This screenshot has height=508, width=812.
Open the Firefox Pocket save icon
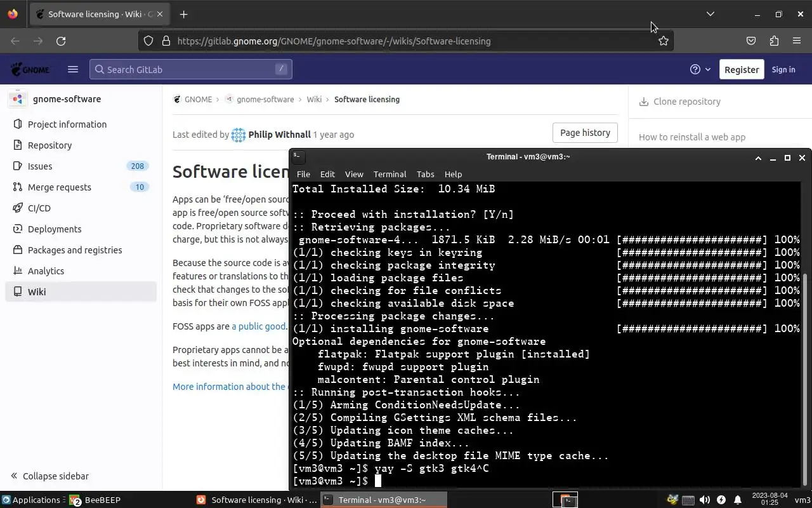pos(751,41)
